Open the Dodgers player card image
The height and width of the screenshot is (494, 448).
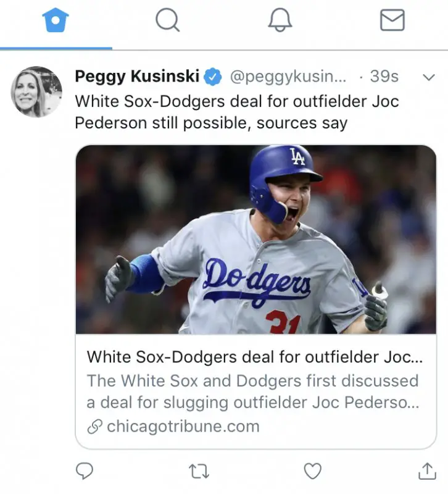[255, 240]
